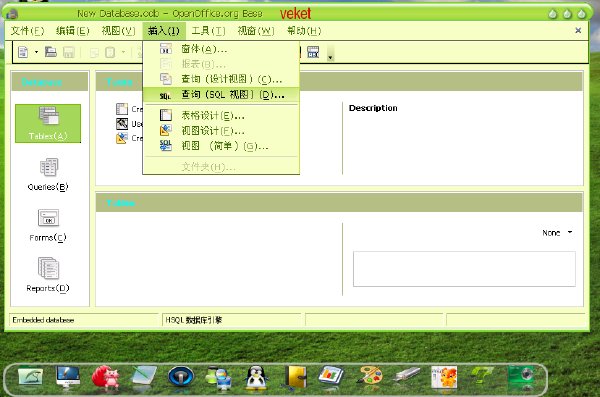Open the 工具(T) menu
The image size is (600, 397).
coord(209,31)
